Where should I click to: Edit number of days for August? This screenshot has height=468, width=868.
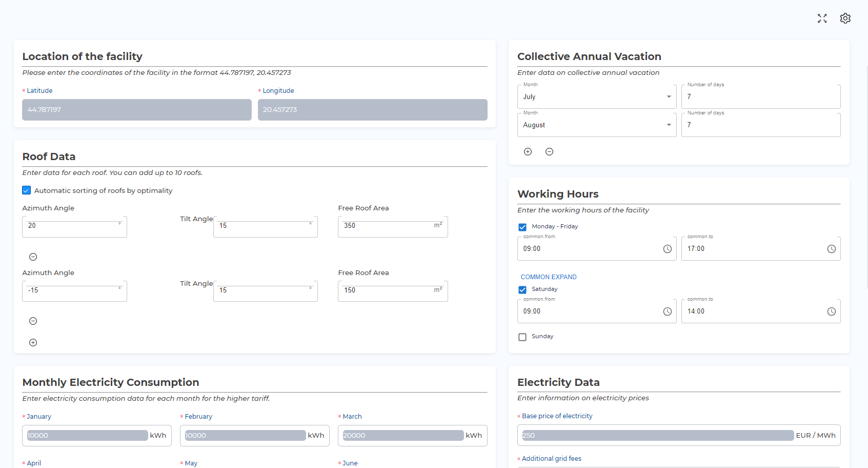click(x=761, y=125)
